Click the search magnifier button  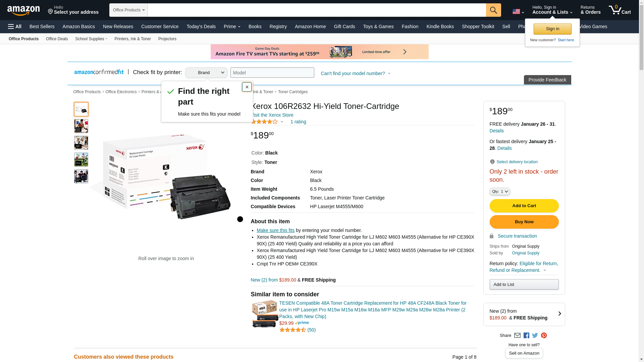pyautogui.click(x=493, y=10)
